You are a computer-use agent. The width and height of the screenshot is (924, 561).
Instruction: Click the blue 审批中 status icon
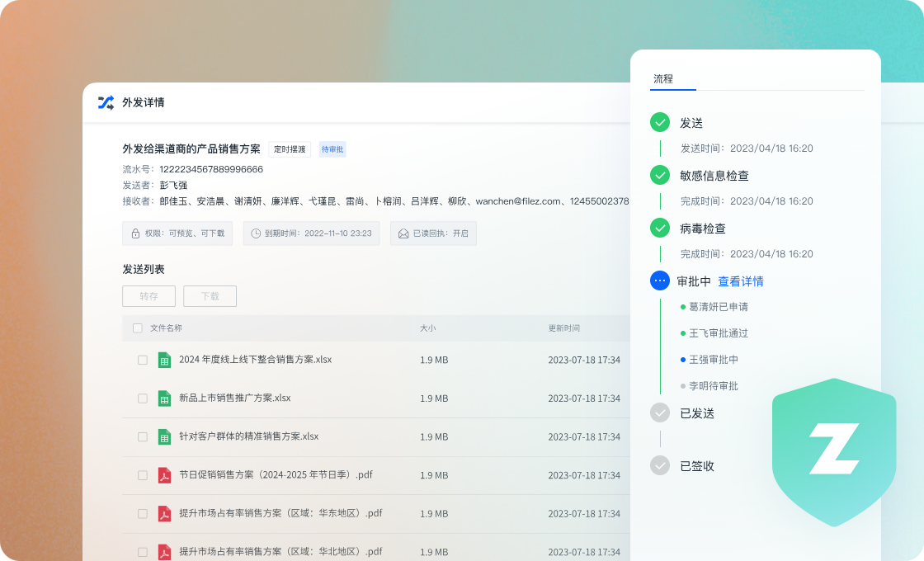click(x=660, y=281)
